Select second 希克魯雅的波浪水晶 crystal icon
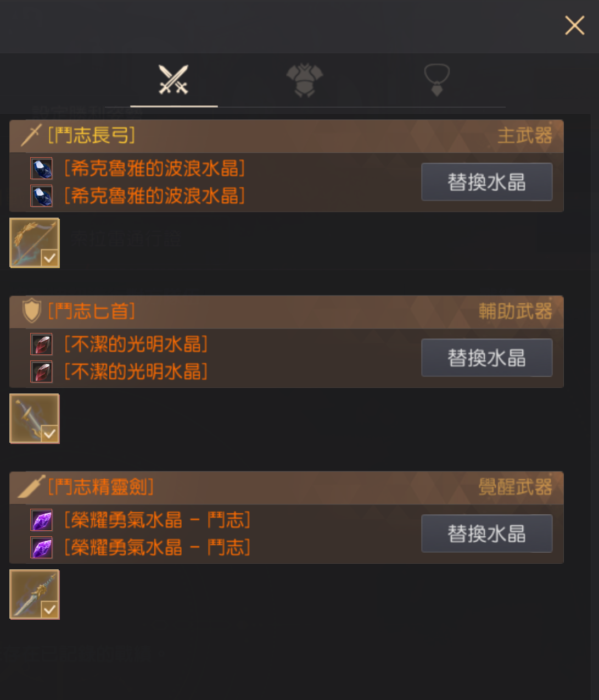 pyautogui.click(x=41, y=196)
